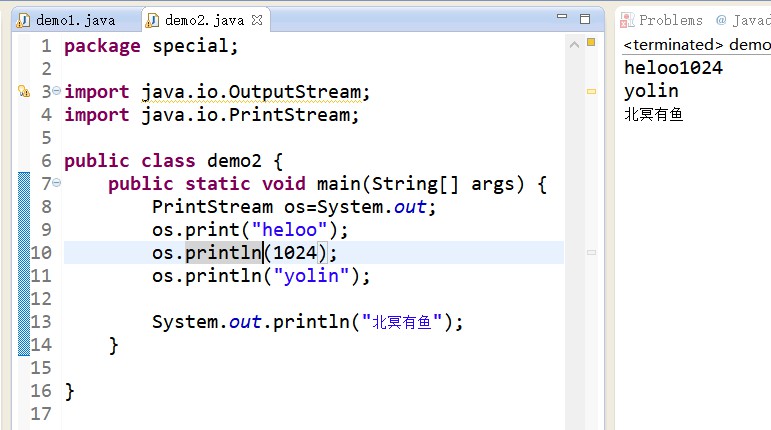Click the Problems view icon
This screenshot has width=771, height=430.
tap(627, 20)
